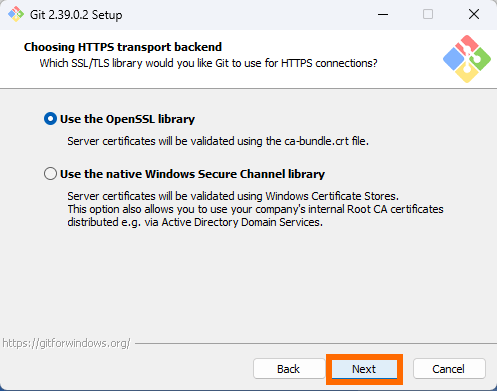This screenshot has width=497, height=391.
Task: Select the OpenSSL library radio button
Action: click(x=50, y=119)
